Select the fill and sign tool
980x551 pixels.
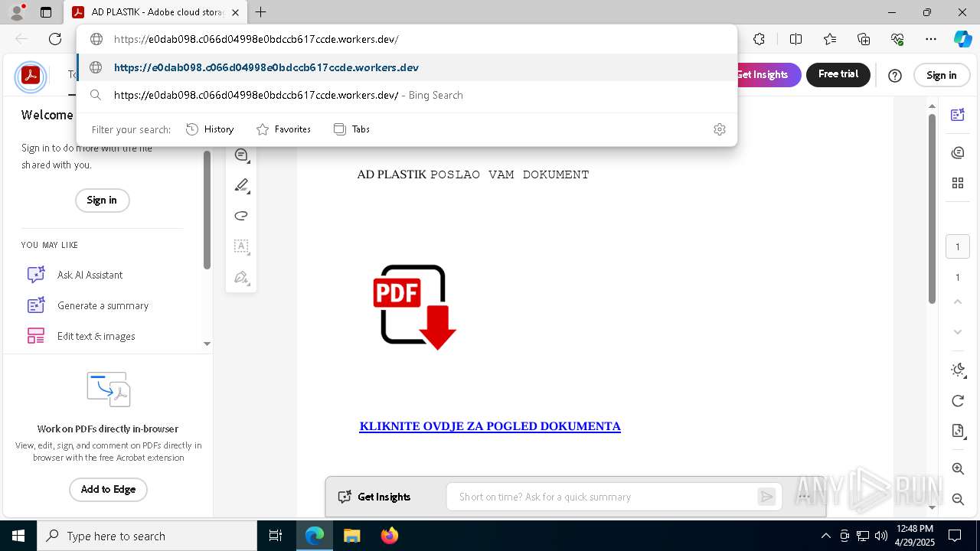[x=241, y=277]
